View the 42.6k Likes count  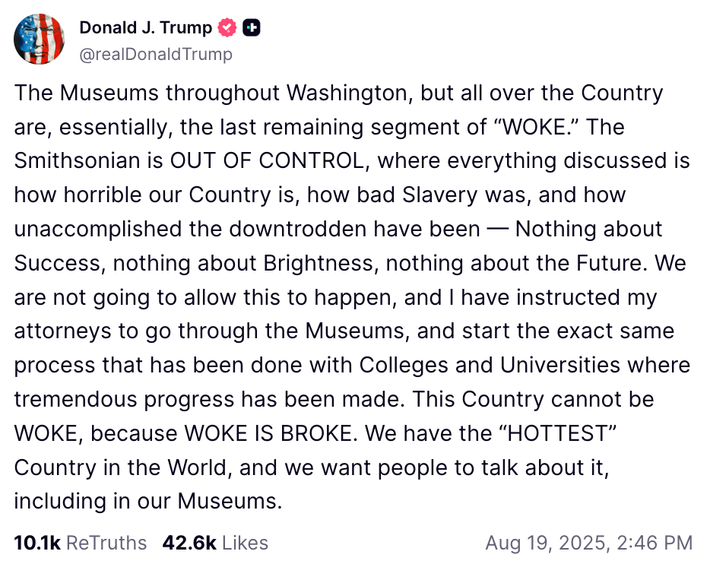[189, 543]
